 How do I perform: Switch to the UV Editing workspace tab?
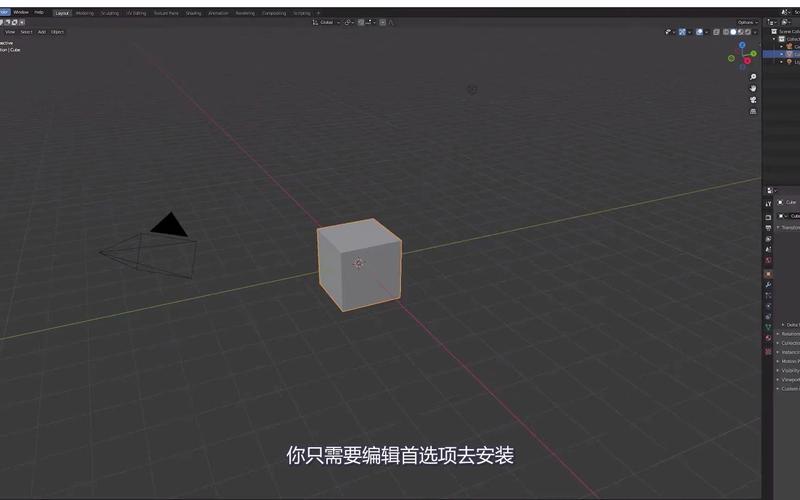pos(136,13)
